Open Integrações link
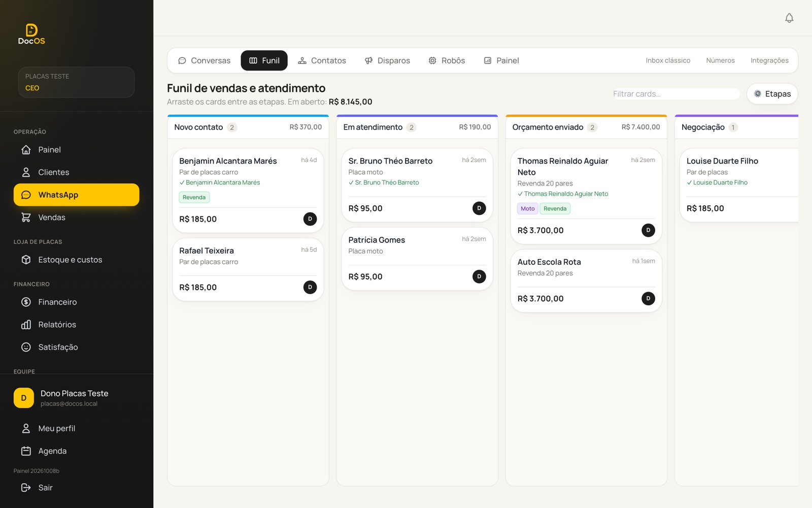Screen dimensions: 812x508 (x=769, y=60)
